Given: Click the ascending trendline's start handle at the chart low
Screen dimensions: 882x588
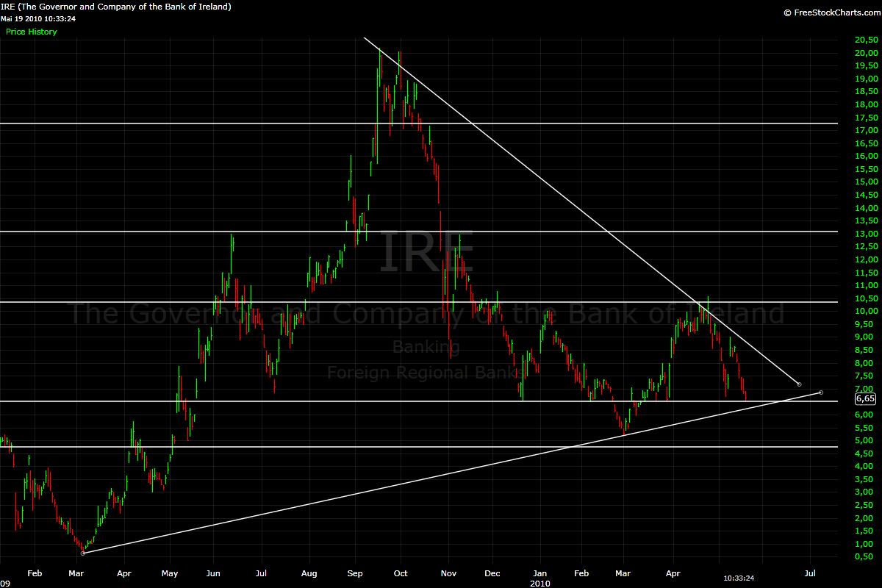Looking at the screenshot, I should click(x=83, y=553).
